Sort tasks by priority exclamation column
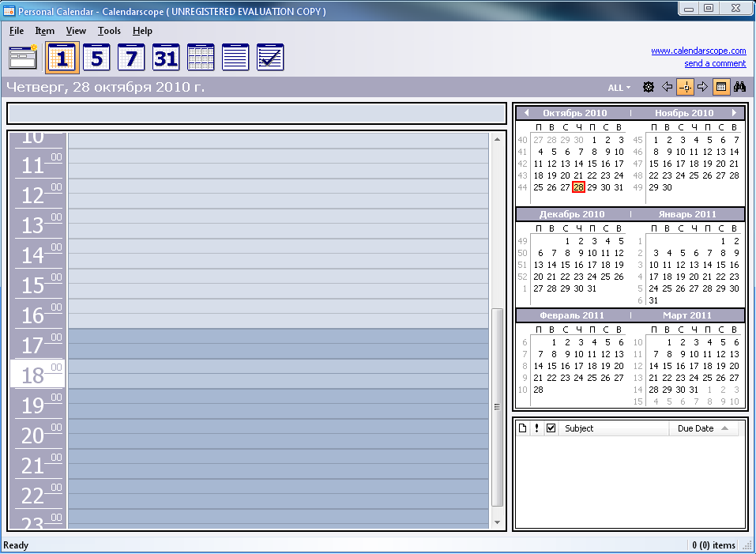 tap(536, 428)
